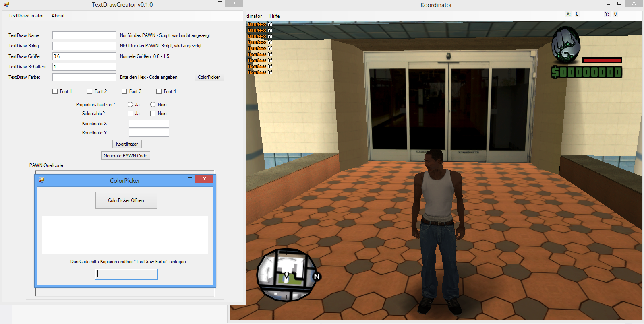Screen dimensions: 644x324
Task: Select Ja for Proportional setzen
Action: 130,105
